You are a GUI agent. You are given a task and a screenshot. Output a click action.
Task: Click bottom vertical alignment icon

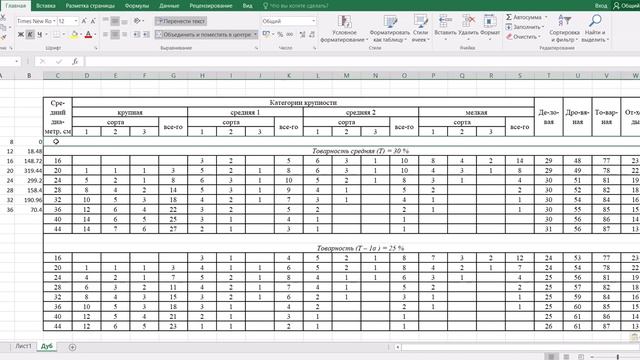click(124, 21)
